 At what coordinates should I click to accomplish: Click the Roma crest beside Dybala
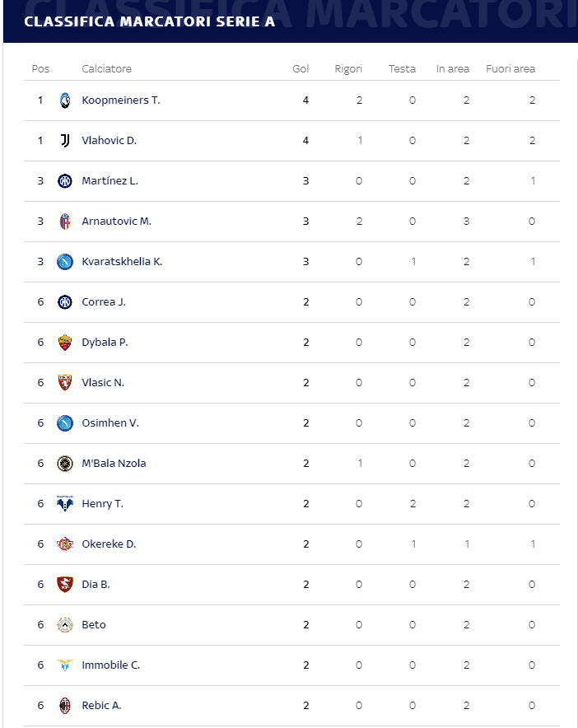[x=65, y=343]
